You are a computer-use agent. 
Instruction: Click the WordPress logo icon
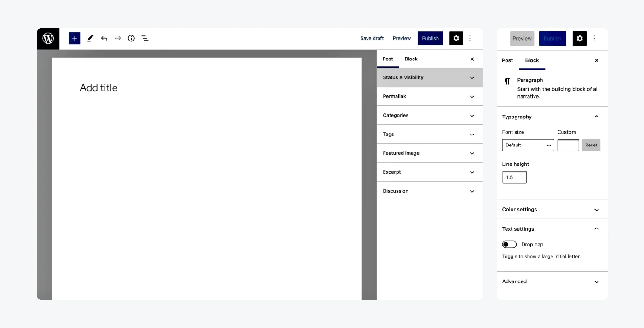(48, 38)
